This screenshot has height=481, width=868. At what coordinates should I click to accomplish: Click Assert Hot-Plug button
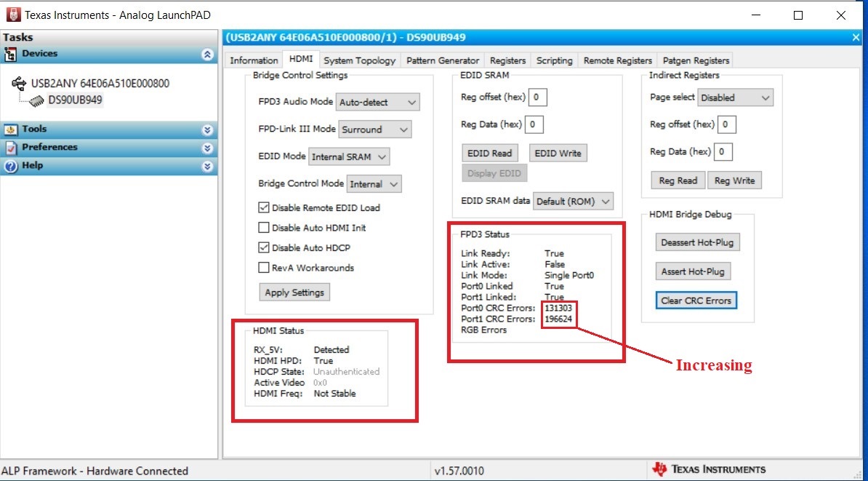point(693,271)
